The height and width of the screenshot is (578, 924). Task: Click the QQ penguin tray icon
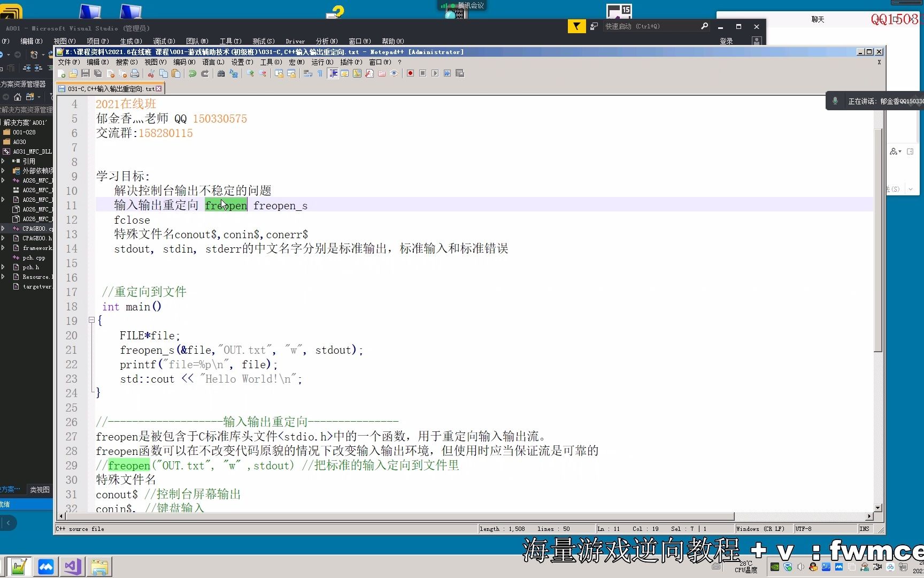click(x=813, y=567)
